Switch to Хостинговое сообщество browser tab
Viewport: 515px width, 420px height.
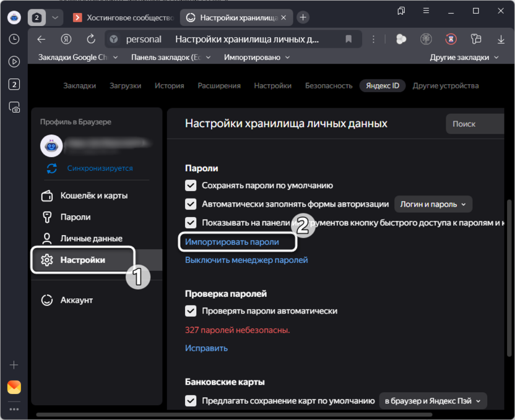click(124, 17)
